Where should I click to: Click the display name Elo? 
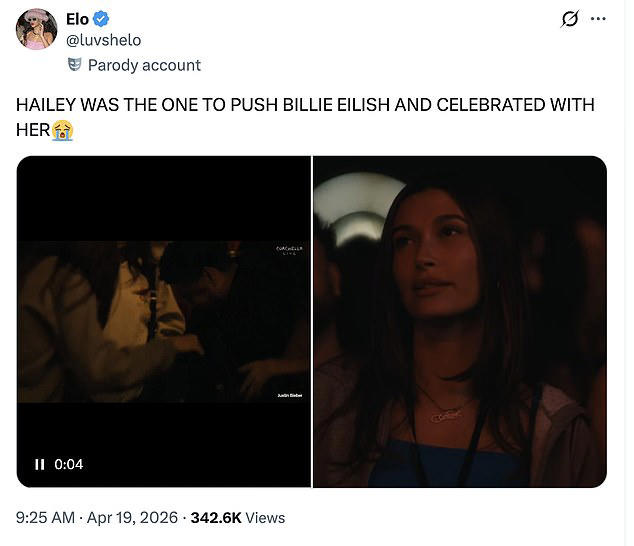(x=77, y=19)
